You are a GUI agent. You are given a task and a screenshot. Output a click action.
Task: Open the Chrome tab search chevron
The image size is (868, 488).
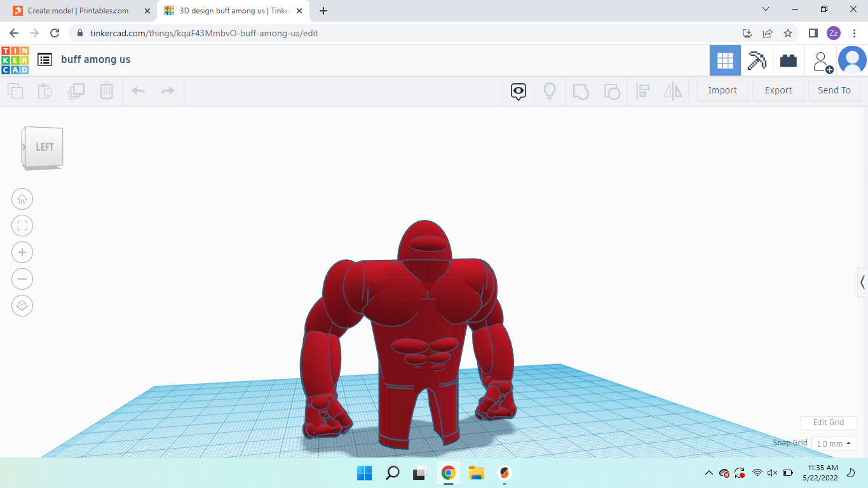(x=766, y=10)
